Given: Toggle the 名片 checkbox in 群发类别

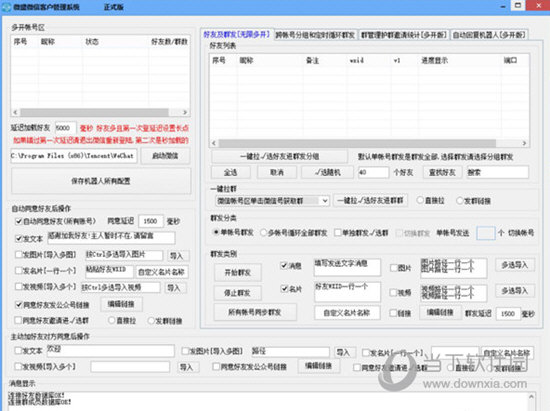Looking at the screenshot, I should (x=285, y=289).
